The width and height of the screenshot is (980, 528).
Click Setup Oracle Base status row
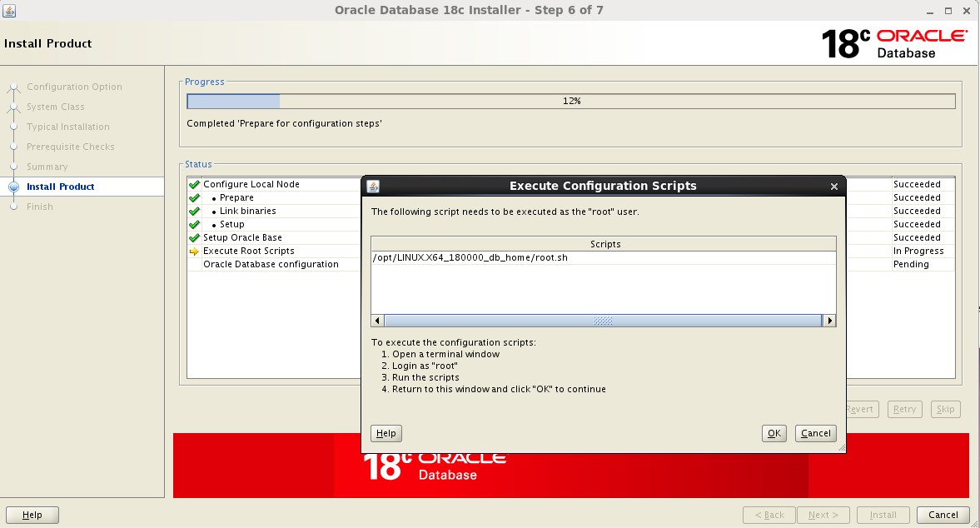(x=242, y=237)
